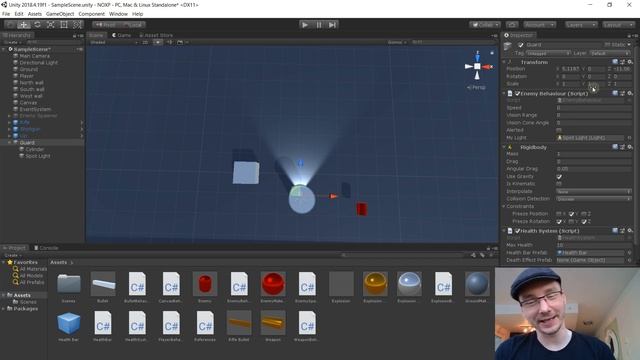Open object picker for My Light field
Viewport: 640px width, 360px height.
629,138
